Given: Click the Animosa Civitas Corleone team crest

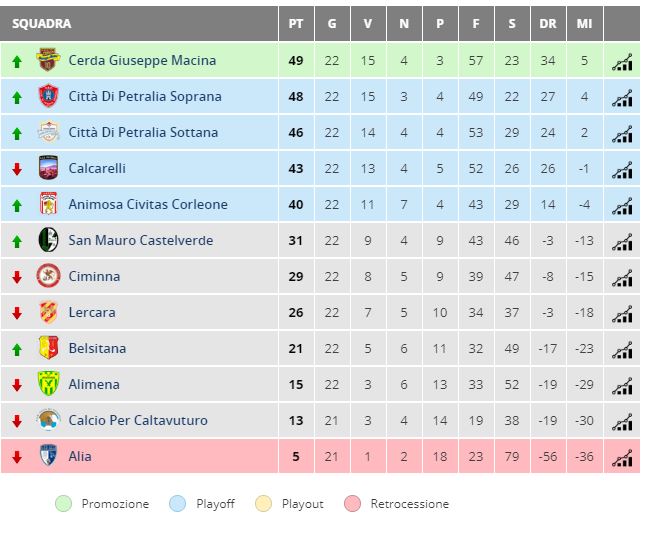Looking at the screenshot, I should (48, 203).
